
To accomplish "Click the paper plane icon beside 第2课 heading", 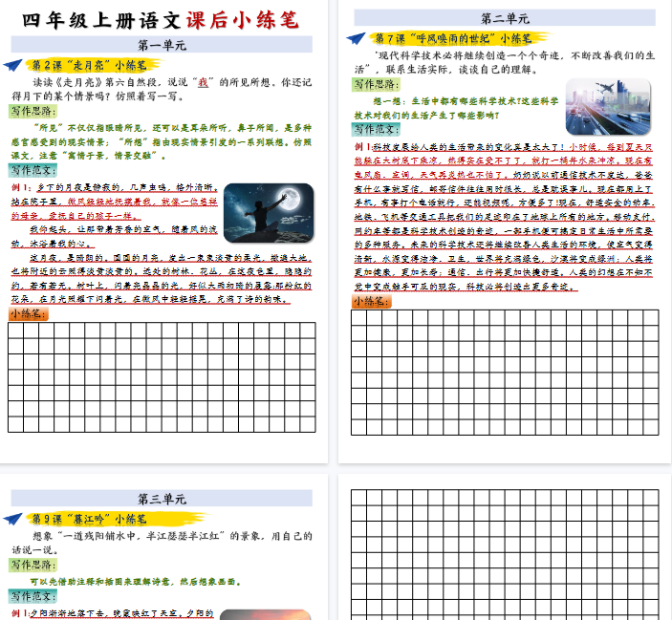I will (x=13, y=66).
